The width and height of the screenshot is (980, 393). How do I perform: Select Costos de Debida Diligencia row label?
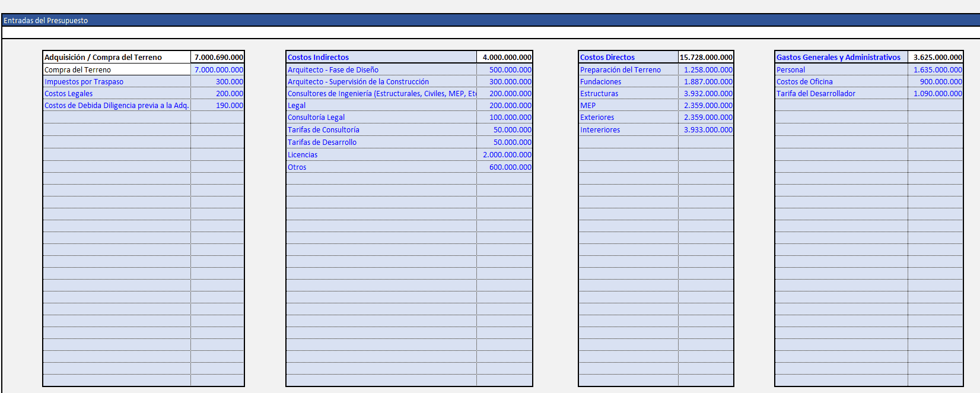point(116,105)
